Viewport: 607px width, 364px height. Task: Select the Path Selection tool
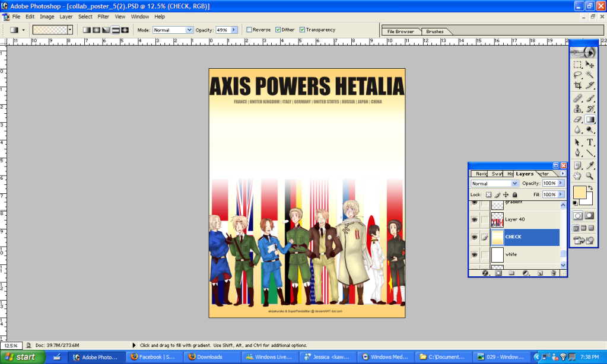click(x=577, y=142)
